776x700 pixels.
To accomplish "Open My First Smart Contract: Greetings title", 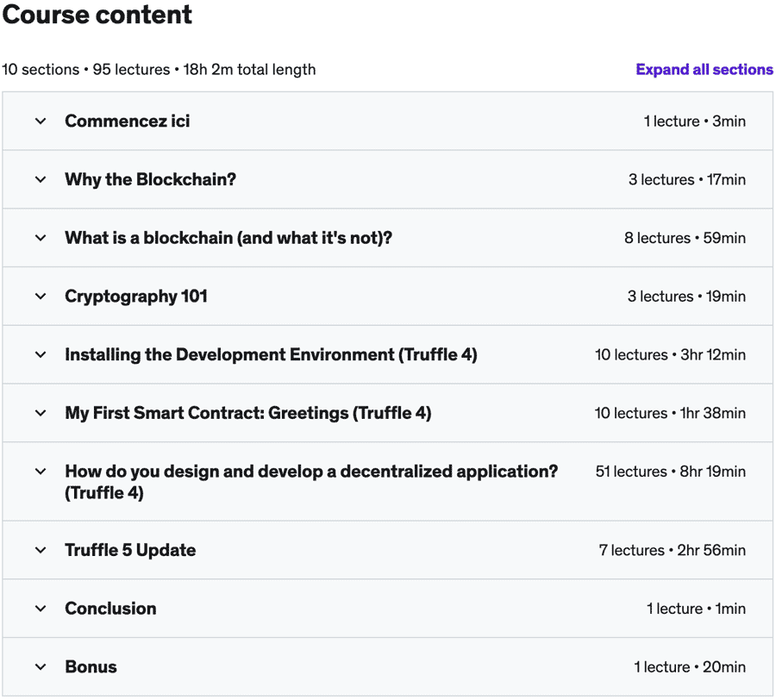I will pos(248,413).
